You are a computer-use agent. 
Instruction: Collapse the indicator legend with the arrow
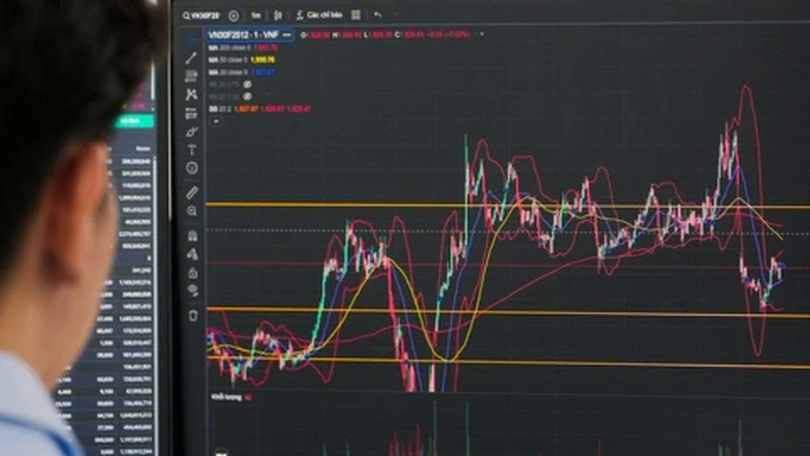(x=216, y=121)
